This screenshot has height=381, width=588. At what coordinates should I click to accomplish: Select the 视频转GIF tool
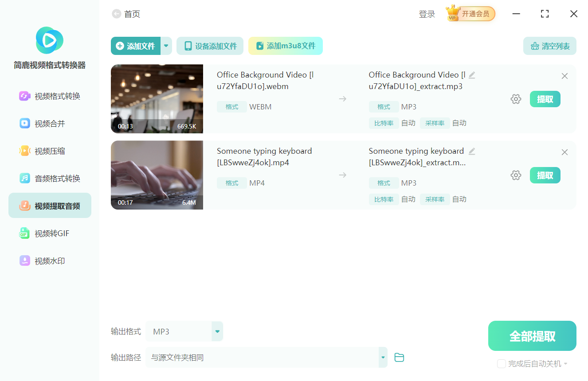point(49,233)
